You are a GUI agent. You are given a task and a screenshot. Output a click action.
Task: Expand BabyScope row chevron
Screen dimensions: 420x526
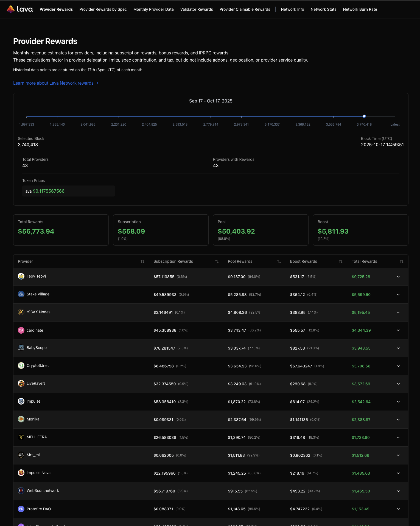click(x=398, y=348)
